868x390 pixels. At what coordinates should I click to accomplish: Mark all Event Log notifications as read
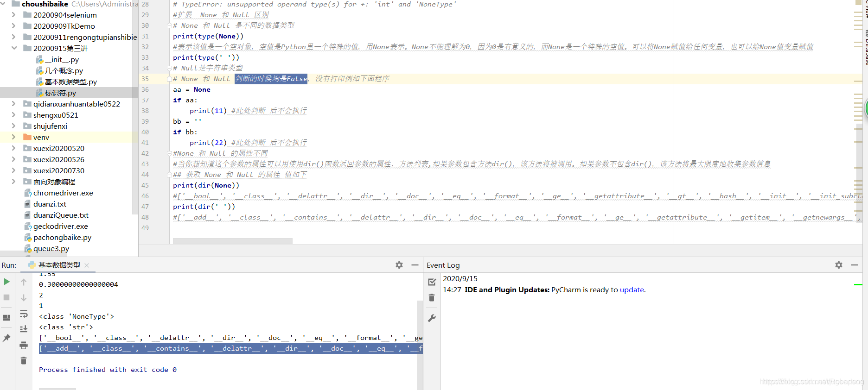click(432, 282)
